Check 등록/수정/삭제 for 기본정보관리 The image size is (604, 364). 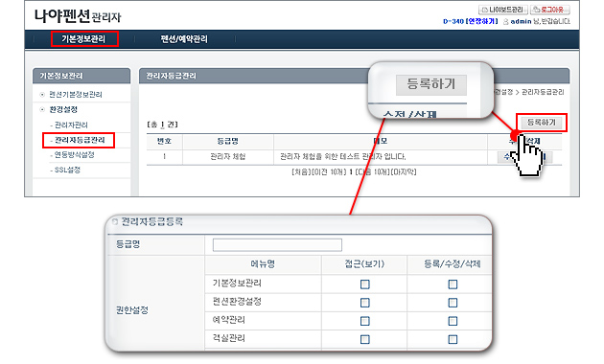click(453, 284)
